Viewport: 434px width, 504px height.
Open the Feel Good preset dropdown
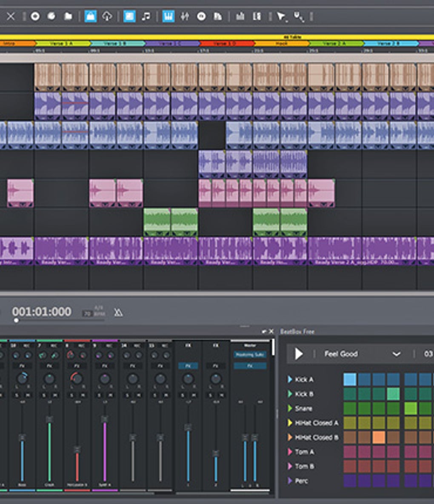point(396,354)
